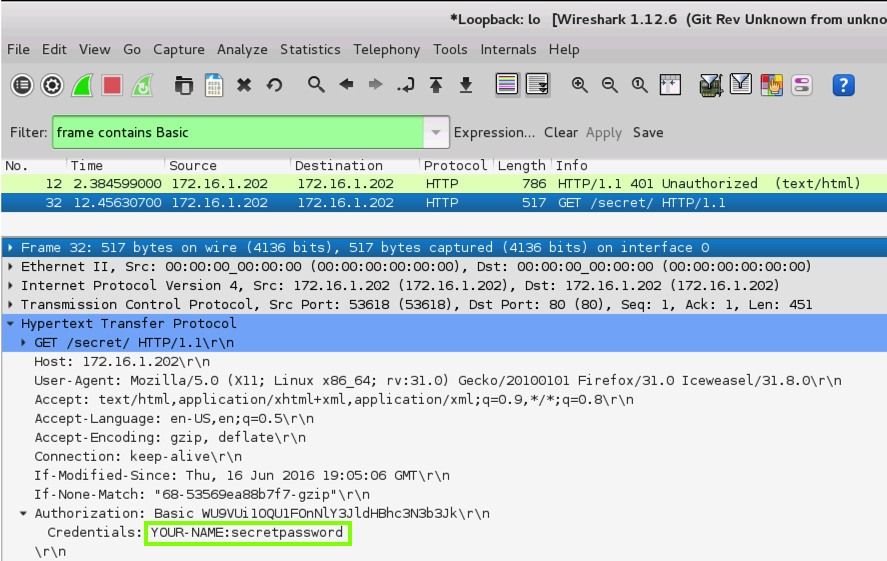887x561 pixels.
Task: Edit display filters funnel icon
Action: [741, 85]
